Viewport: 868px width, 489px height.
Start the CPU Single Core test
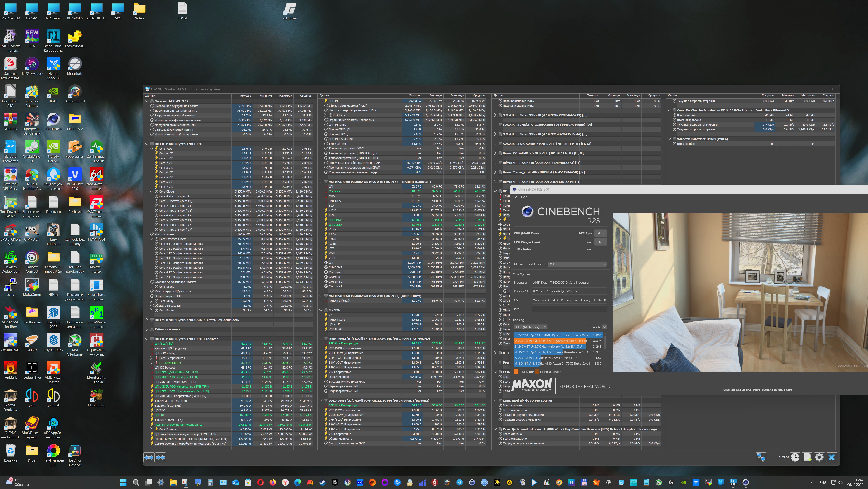600,242
